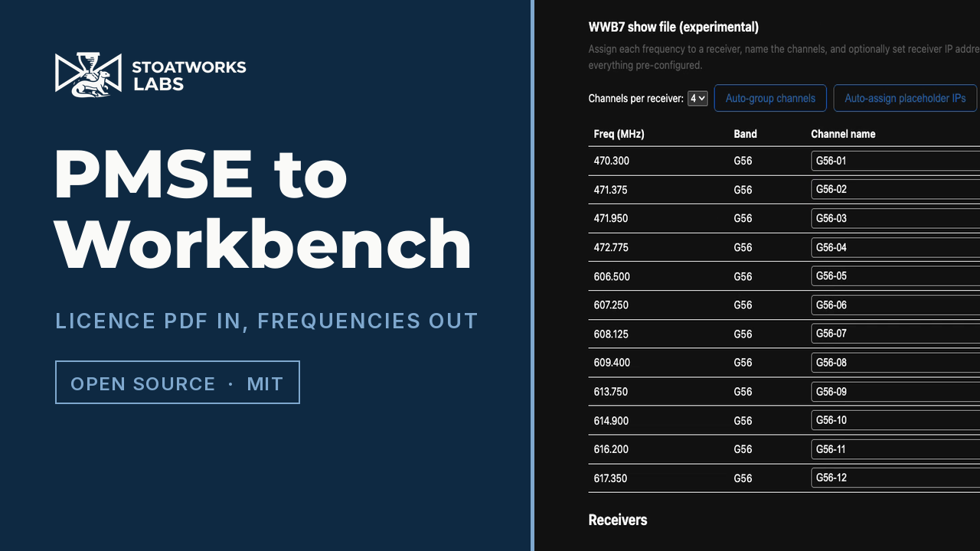Click the OPEN SOURCE · MIT badge
The width and height of the screenshot is (980, 551).
coord(178,383)
